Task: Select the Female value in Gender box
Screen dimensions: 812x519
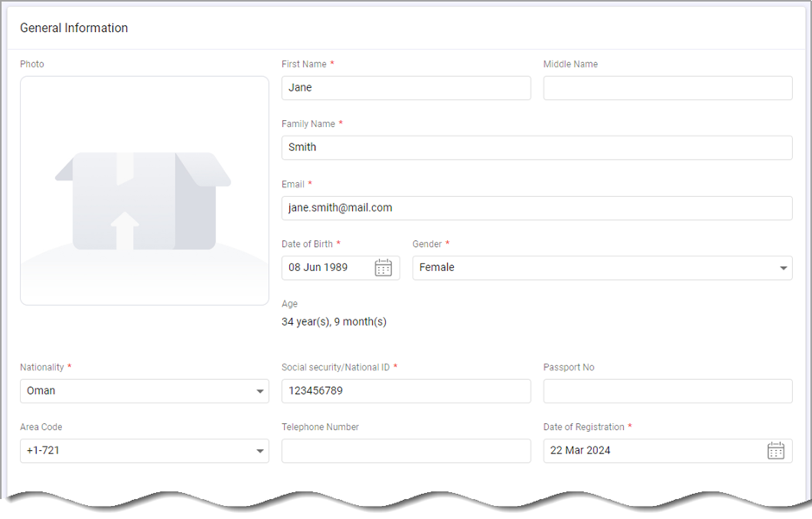Action: [x=437, y=268]
